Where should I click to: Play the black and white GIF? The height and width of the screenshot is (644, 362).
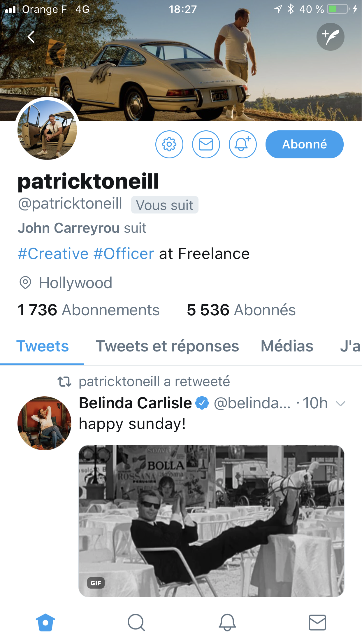[x=211, y=521]
